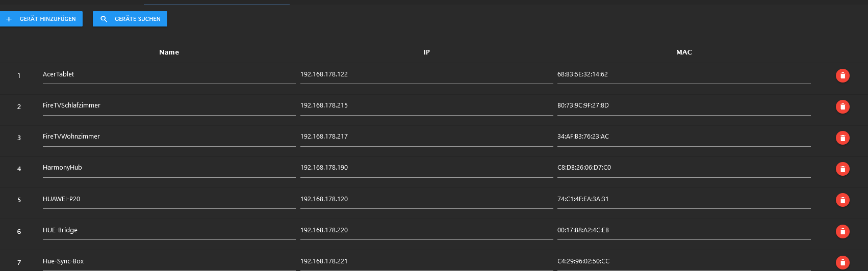Delete the HUE-Bridge entry
The image size is (868, 271).
843,231
